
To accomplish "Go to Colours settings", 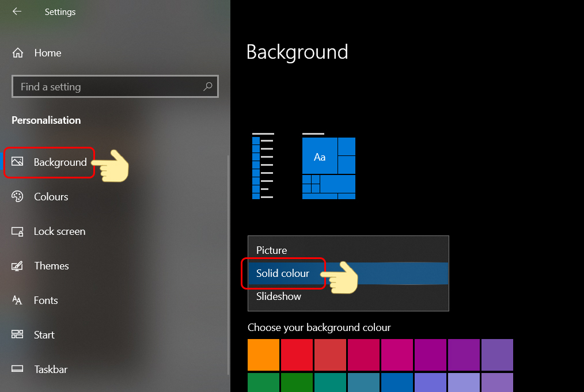I will (x=51, y=196).
